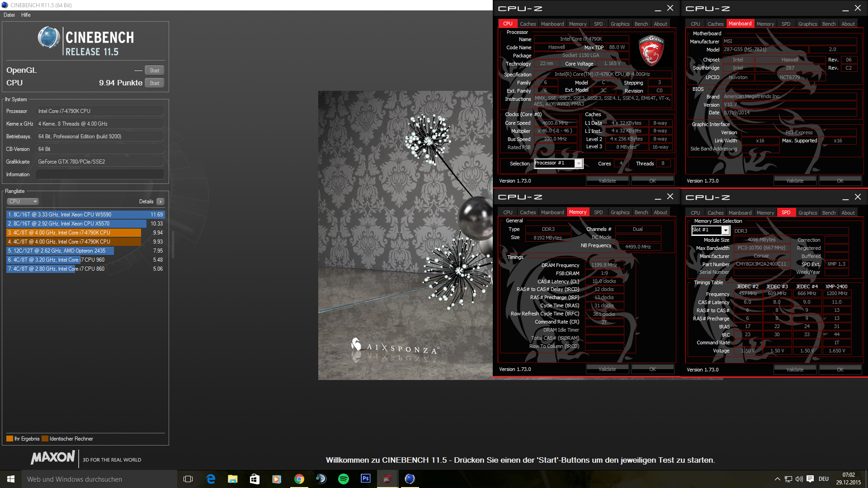Open SPD tab in Memory window
Viewport: 868px width, 488px height.
tap(598, 212)
